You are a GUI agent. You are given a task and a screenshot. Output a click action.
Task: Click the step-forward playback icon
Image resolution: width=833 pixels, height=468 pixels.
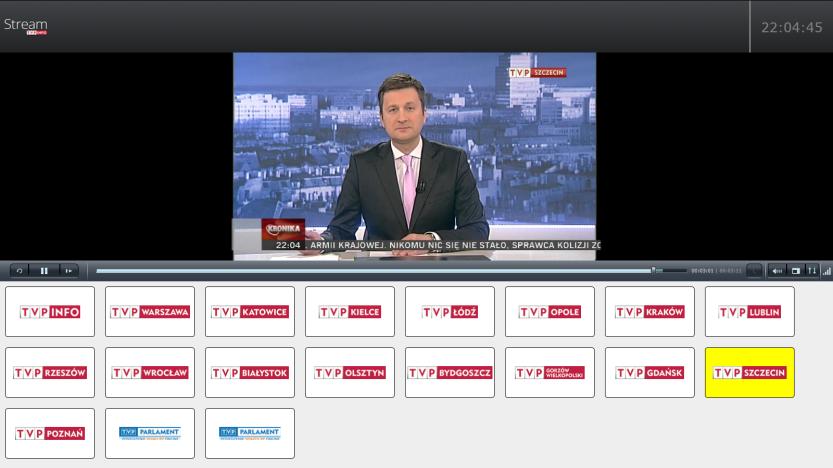click(69, 271)
